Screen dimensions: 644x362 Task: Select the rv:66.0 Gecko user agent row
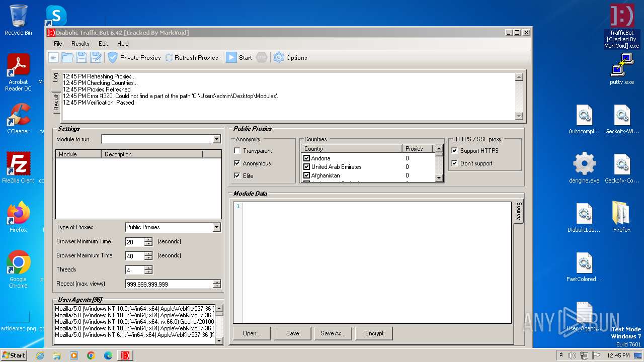(134, 322)
